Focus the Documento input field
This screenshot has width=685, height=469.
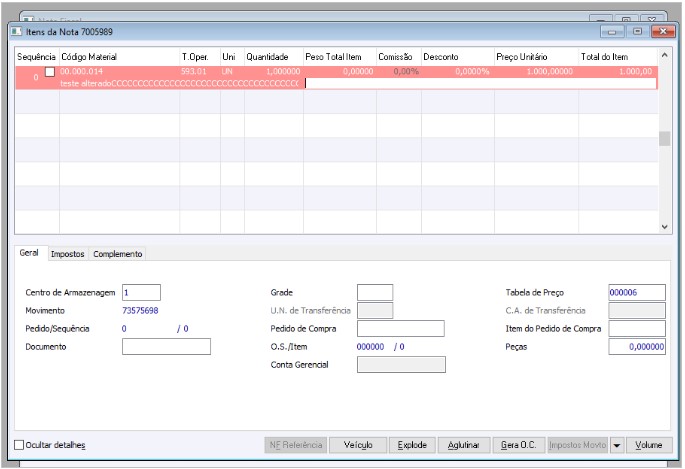coord(166,347)
